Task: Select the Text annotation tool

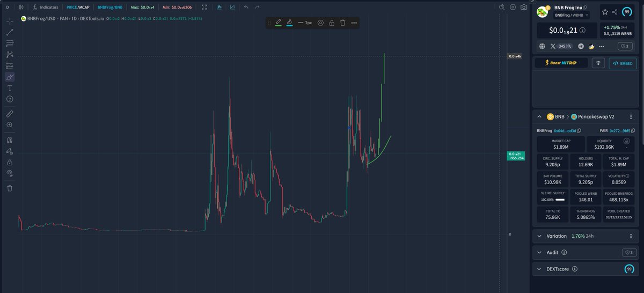Action: 10,88
